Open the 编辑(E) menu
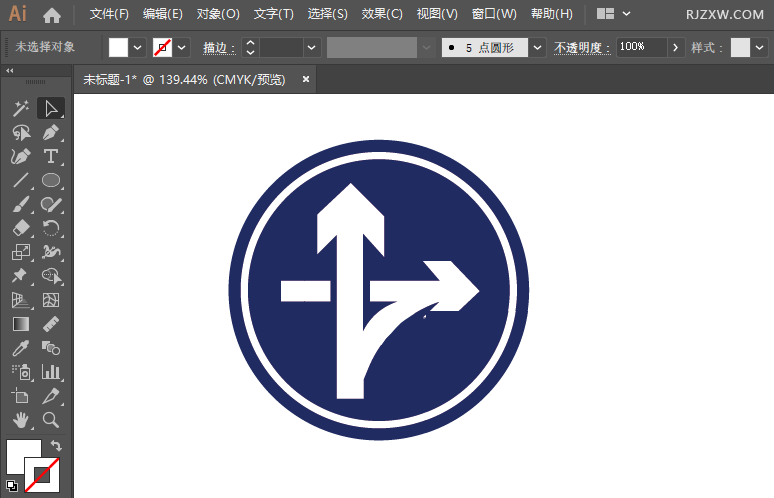The width and height of the screenshot is (774, 498). tap(162, 14)
